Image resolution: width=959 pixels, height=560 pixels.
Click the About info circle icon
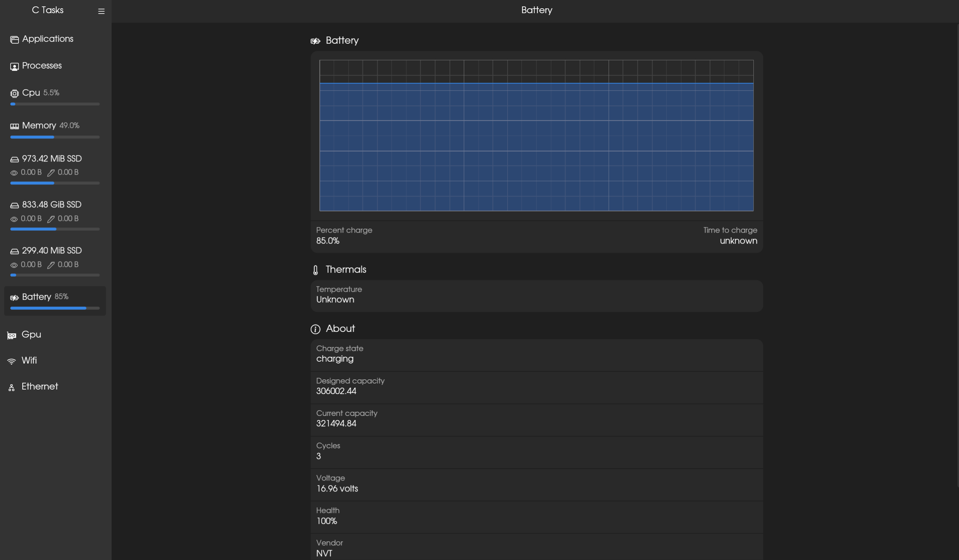(x=316, y=329)
